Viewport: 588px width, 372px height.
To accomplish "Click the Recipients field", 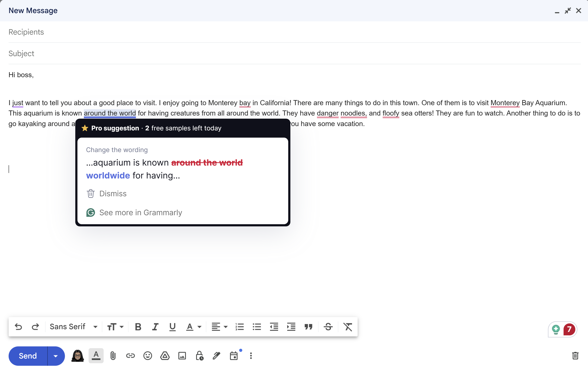I will 26,32.
